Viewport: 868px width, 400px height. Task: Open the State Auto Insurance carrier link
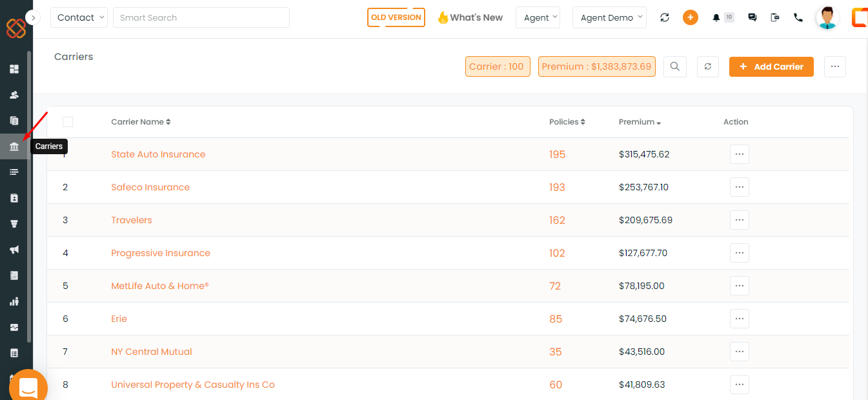pos(158,154)
